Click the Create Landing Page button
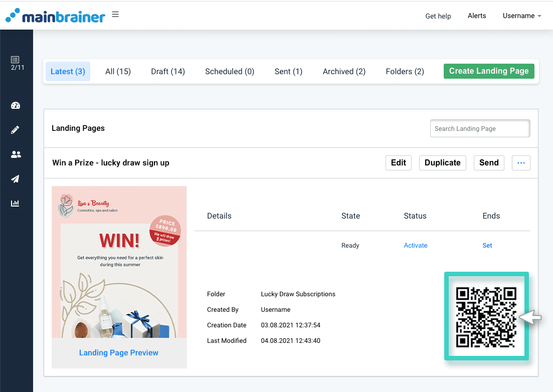The width and height of the screenshot is (553, 392). pos(489,71)
